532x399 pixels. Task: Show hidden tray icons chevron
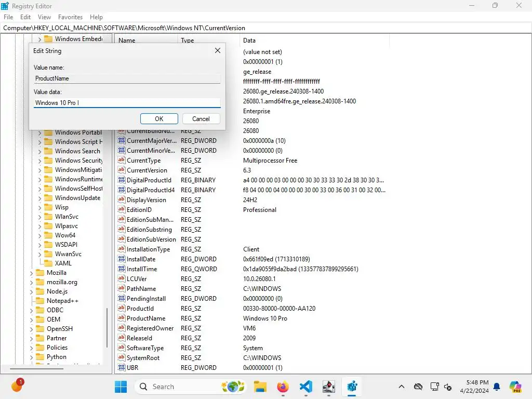[402, 387]
